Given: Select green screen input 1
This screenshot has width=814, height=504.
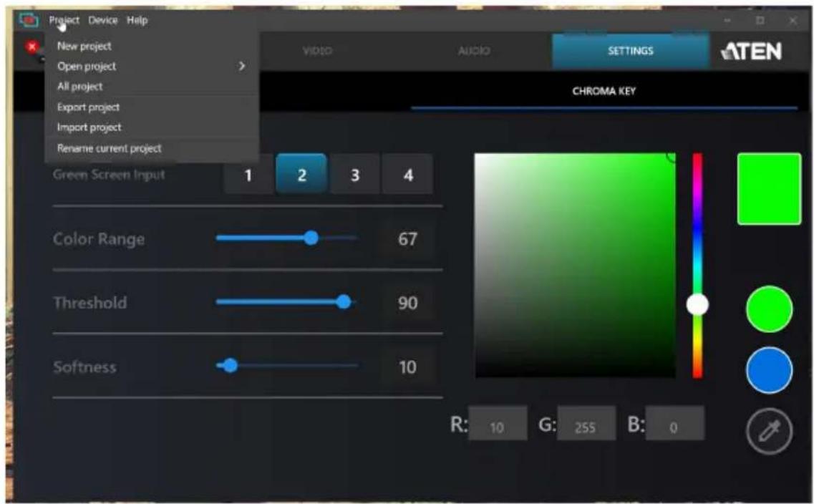Looking at the screenshot, I should pyautogui.click(x=248, y=175).
